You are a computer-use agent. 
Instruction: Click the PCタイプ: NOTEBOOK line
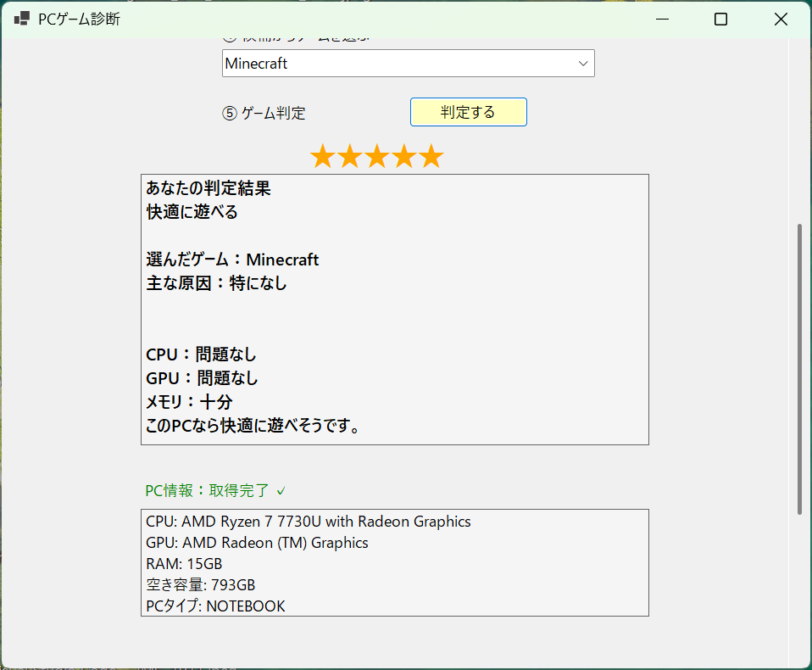pos(215,606)
